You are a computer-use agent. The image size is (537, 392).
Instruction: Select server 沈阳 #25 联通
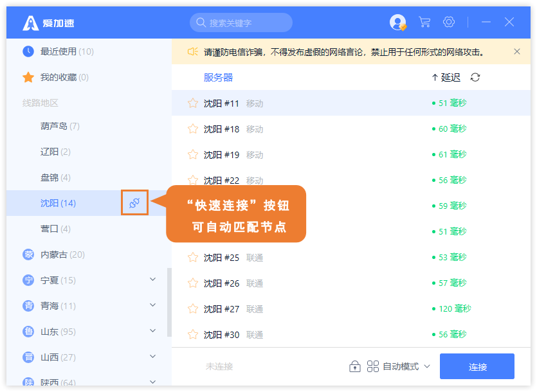351,257
